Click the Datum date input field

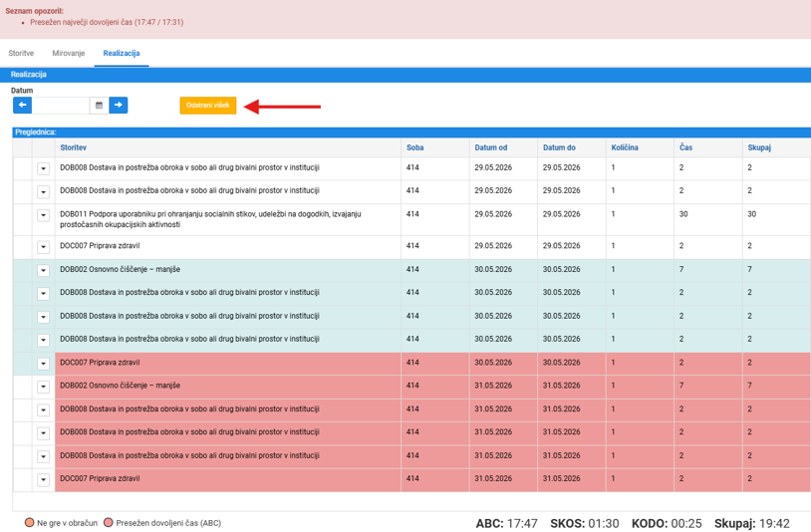61,105
